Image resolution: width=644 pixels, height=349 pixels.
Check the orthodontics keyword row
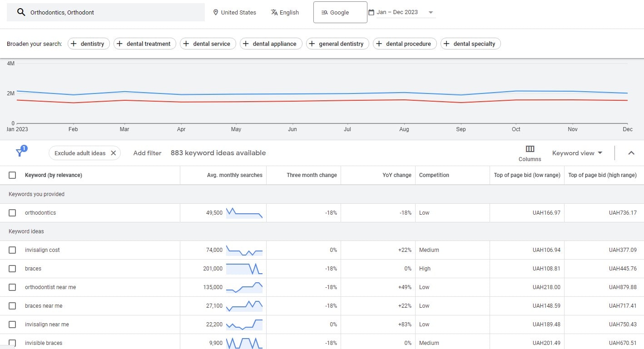(12, 213)
